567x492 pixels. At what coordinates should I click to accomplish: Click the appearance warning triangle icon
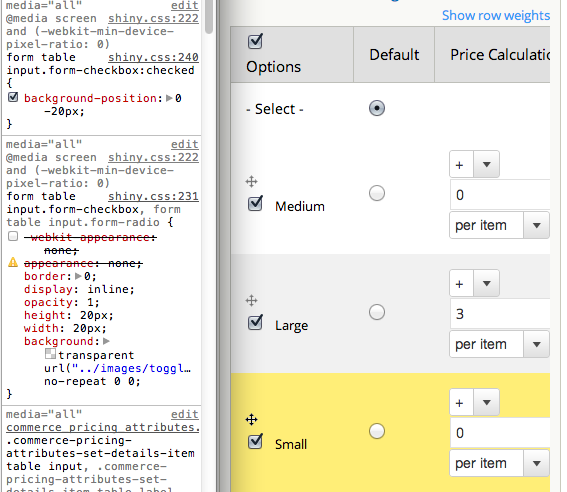pyautogui.click(x=13, y=262)
